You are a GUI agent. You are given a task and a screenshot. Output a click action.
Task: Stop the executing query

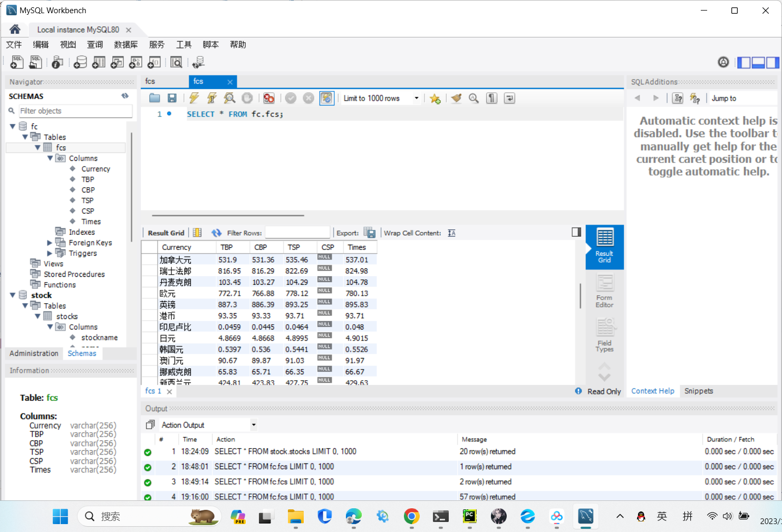click(x=247, y=98)
